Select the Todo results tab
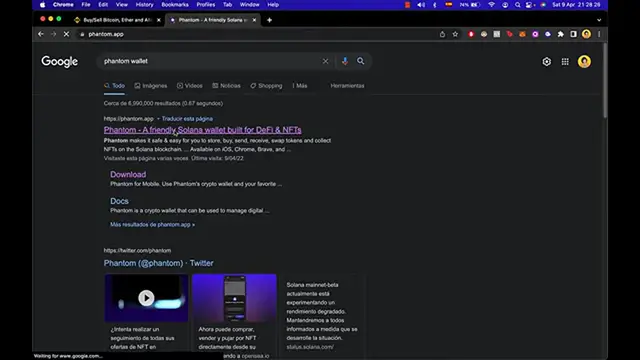 [x=114, y=86]
